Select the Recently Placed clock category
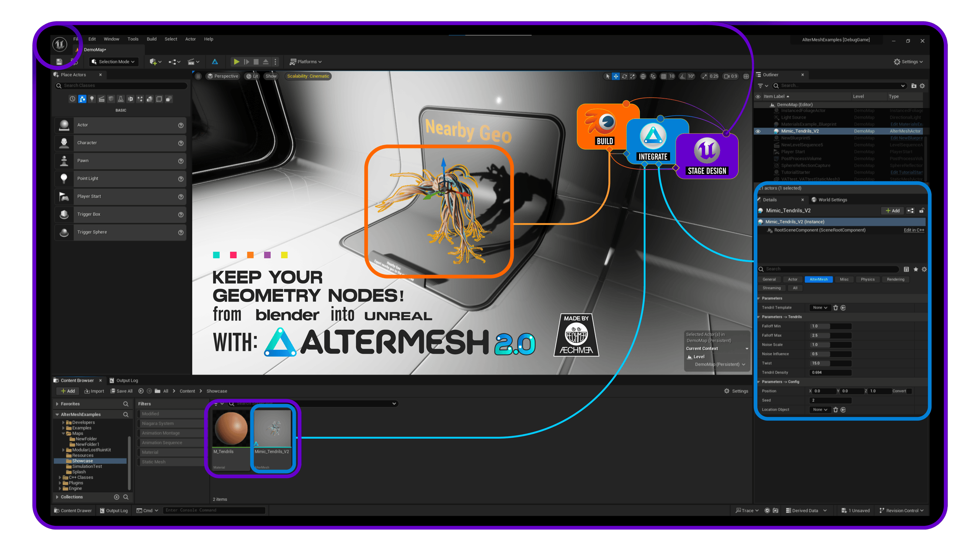Viewport: 980px width, 551px height. [x=72, y=99]
